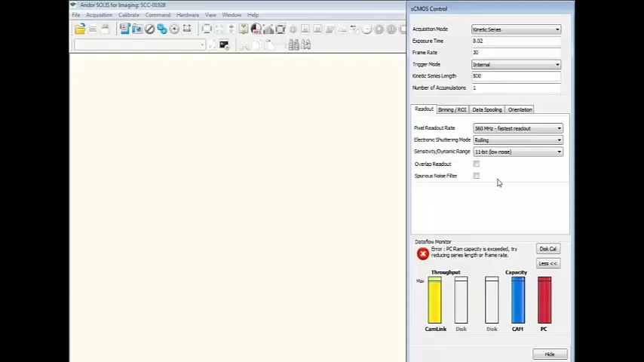The height and width of the screenshot is (362, 644).
Task: Open the Help menu
Action: [x=253, y=15]
